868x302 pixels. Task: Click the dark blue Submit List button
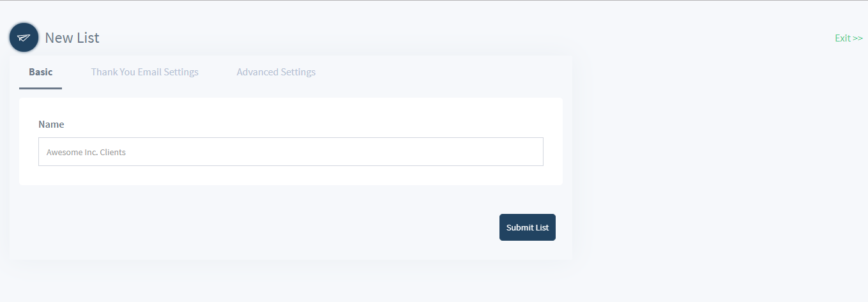(x=528, y=227)
